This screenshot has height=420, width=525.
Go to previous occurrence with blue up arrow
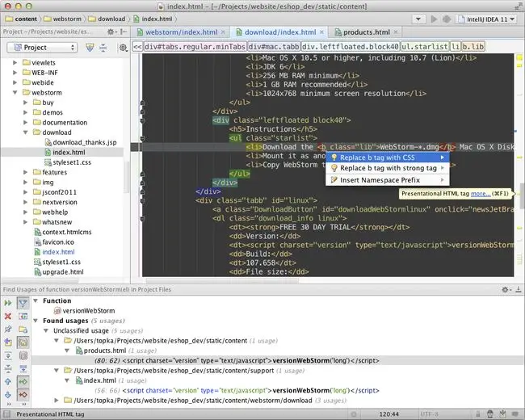coord(8,381)
